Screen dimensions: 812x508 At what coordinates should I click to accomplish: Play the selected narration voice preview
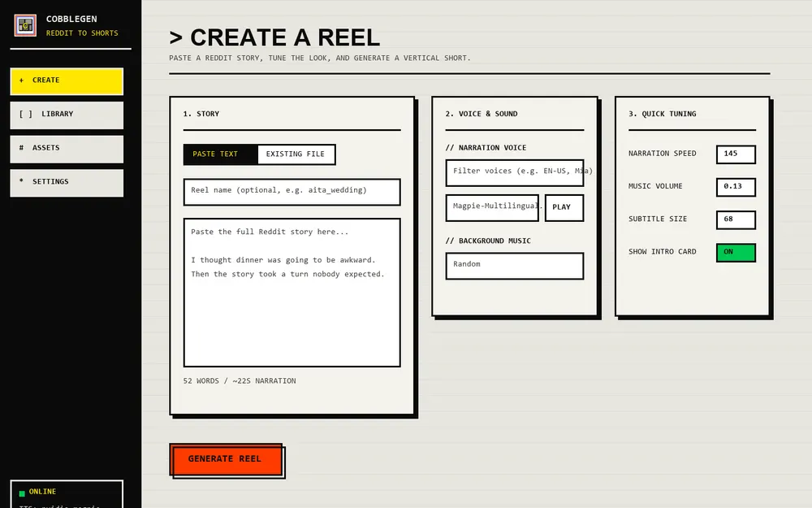pos(564,207)
